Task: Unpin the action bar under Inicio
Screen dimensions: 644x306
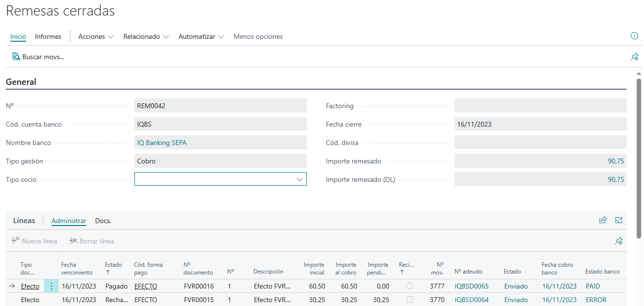Action: [634, 57]
